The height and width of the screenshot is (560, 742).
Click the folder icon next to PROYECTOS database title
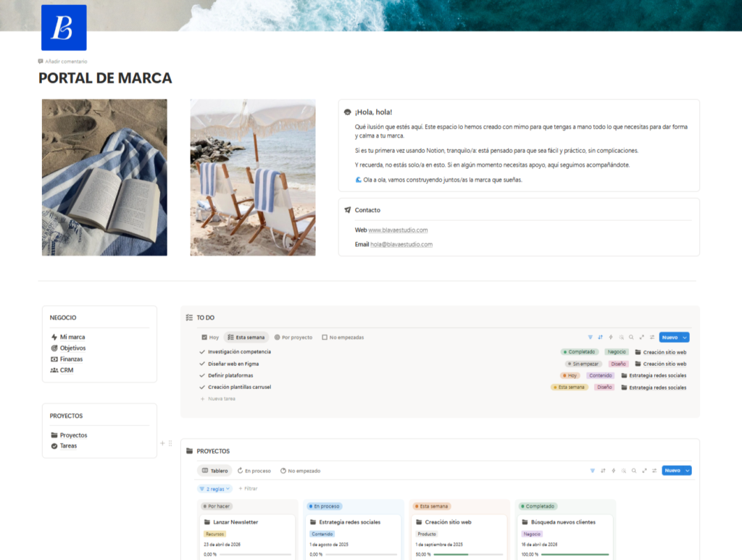(189, 451)
